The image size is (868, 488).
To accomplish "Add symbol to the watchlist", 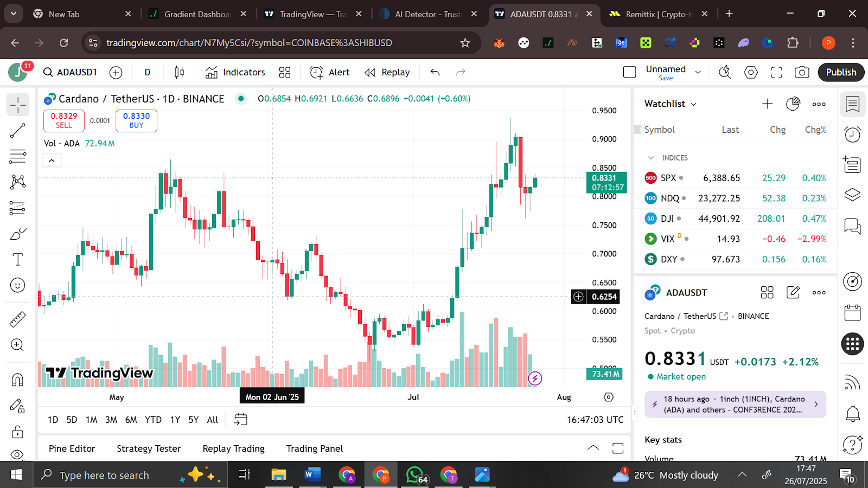I will [x=767, y=104].
